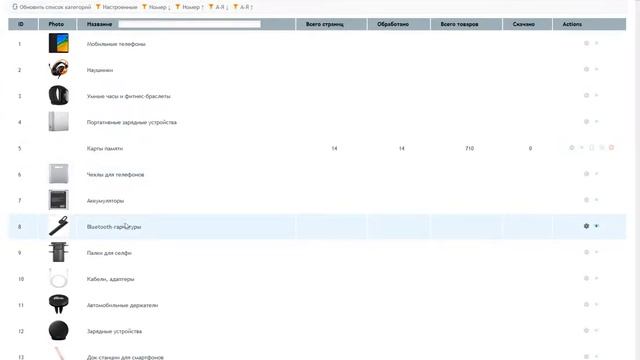Image resolution: width=640 pixels, height=360 pixels.
Task: Expand actions arrow for Bluetooth-гарнитуры row
Action: point(597,226)
